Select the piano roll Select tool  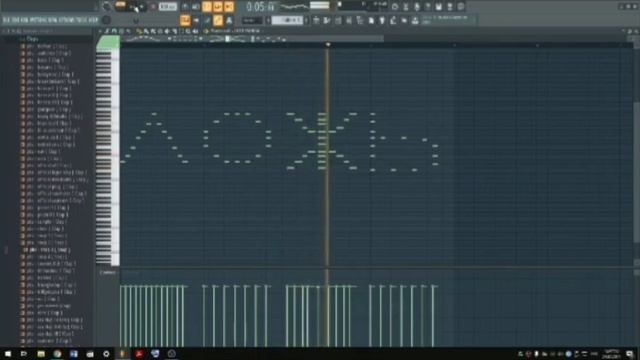pyautogui.click(x=182, y=31)
